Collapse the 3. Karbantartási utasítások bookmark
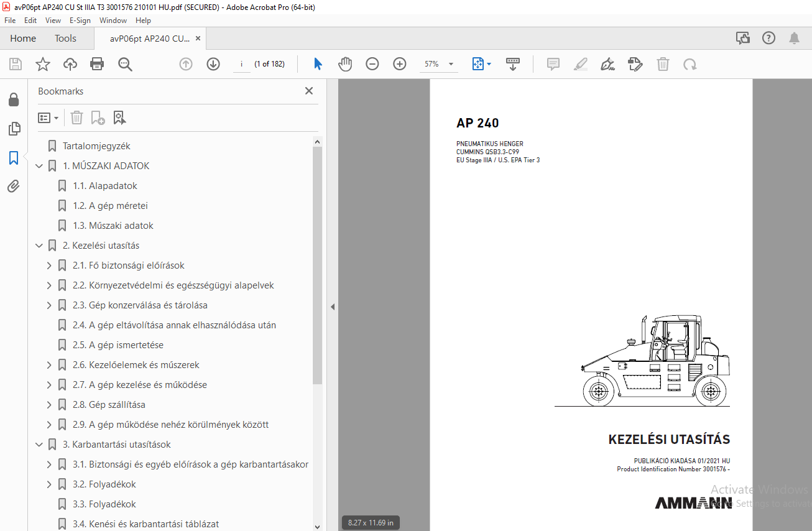Viewport: 812px width, 531px height. 39,445
